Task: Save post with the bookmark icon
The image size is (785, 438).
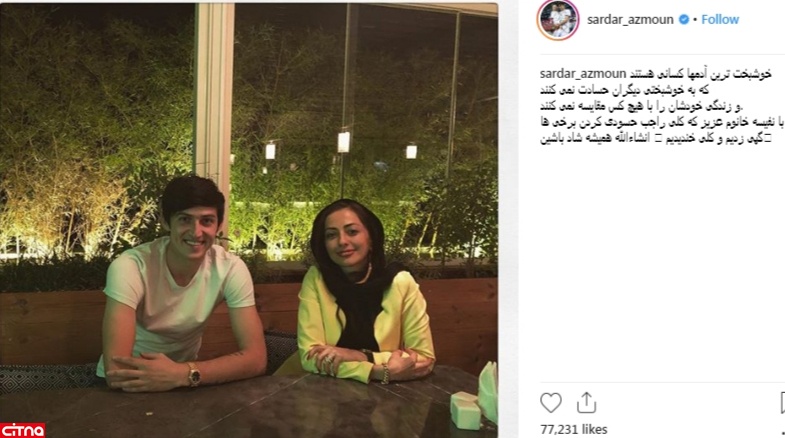Action: click(x=782, y=403)
